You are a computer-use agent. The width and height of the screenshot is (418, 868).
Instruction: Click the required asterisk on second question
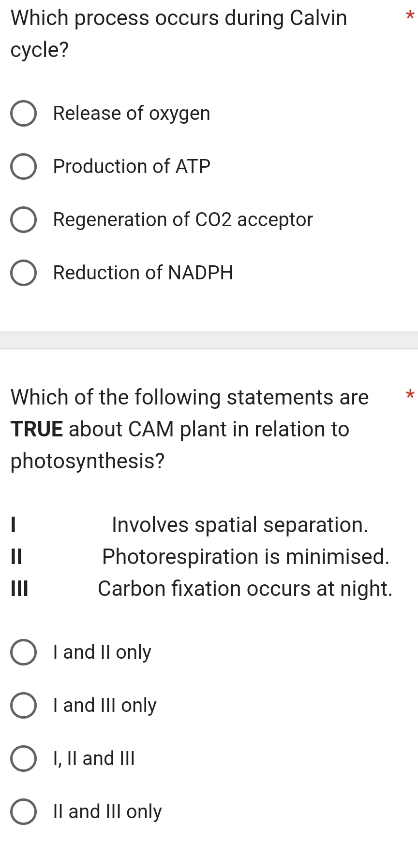(410, 395)
